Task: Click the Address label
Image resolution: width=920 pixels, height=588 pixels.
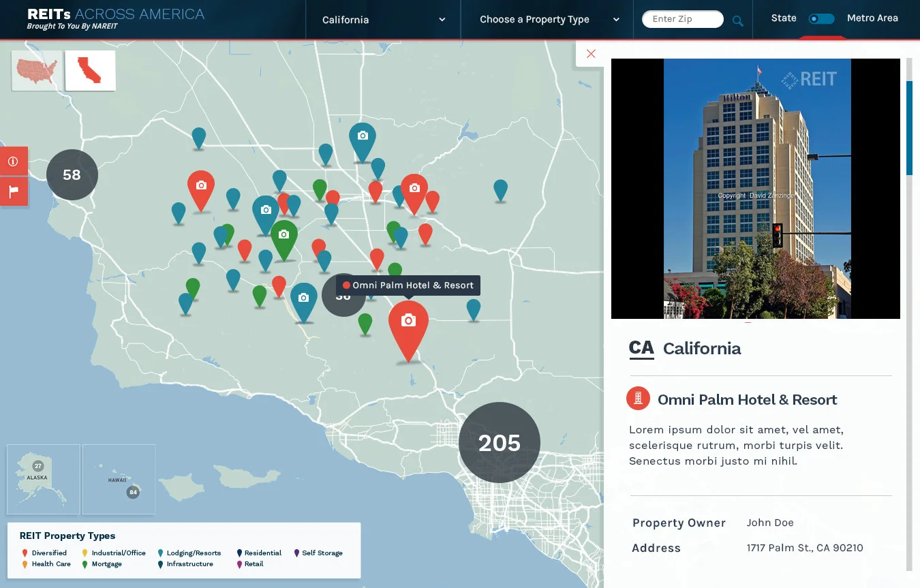Action: tap(656, 548)
